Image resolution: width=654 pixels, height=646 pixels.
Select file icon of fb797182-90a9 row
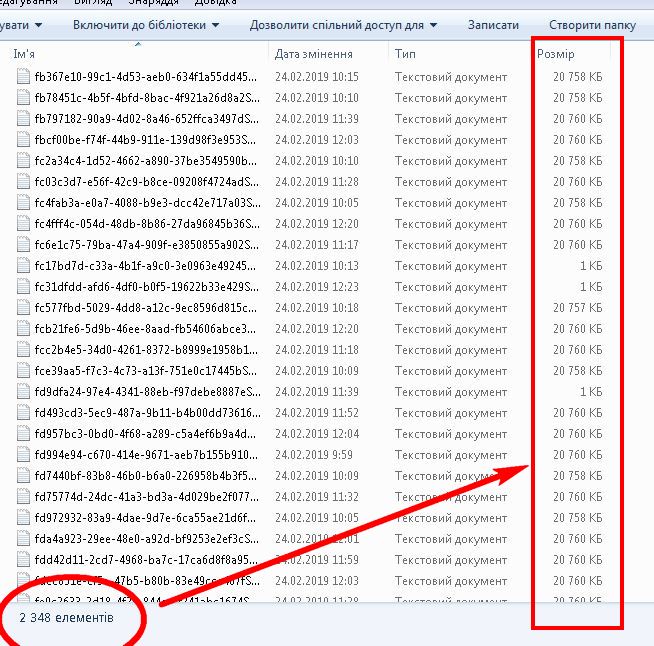[23, 119]
